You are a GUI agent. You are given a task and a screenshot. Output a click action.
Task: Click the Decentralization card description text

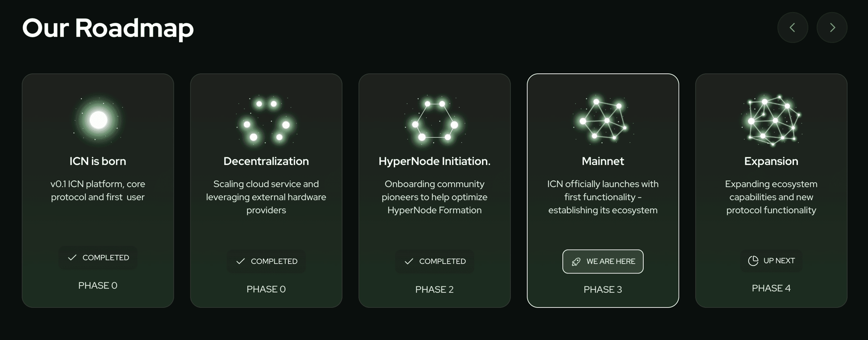tap(266, 197)
